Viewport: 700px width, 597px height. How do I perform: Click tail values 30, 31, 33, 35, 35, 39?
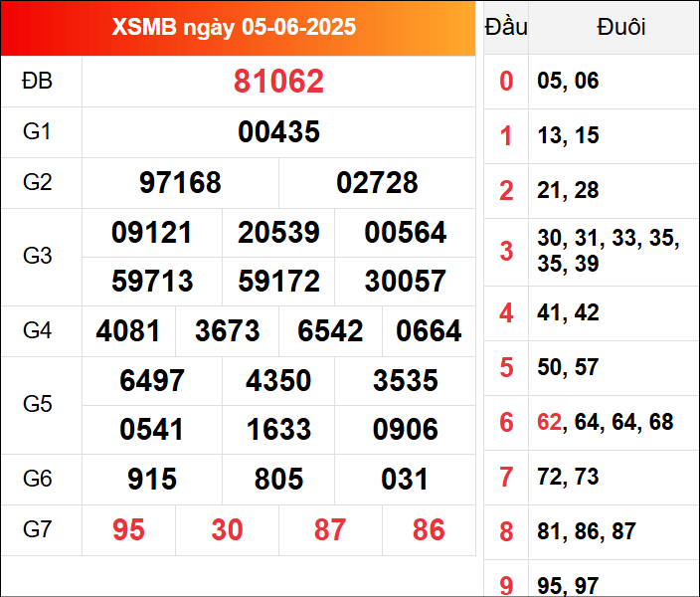[x=609, y=251]
